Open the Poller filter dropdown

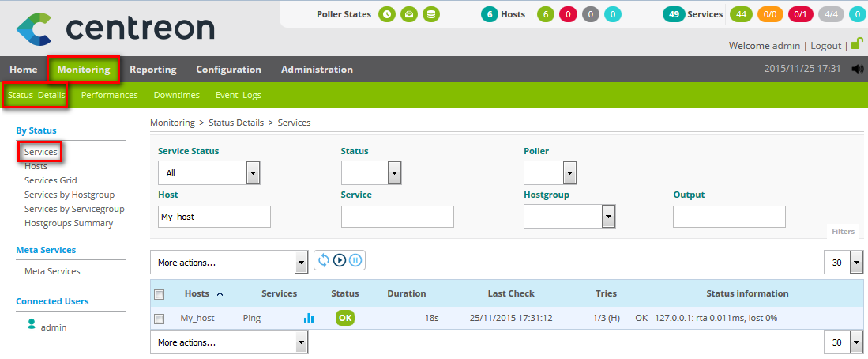pyautogui.click(x=550, y=173)
